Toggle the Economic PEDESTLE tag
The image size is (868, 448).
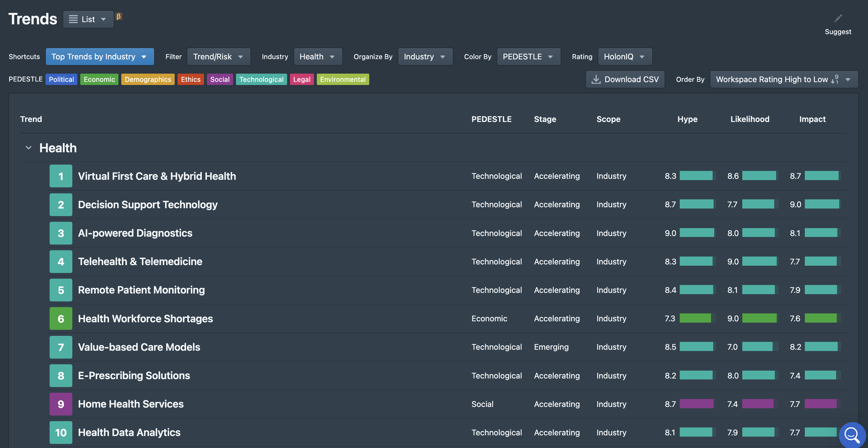99,79
